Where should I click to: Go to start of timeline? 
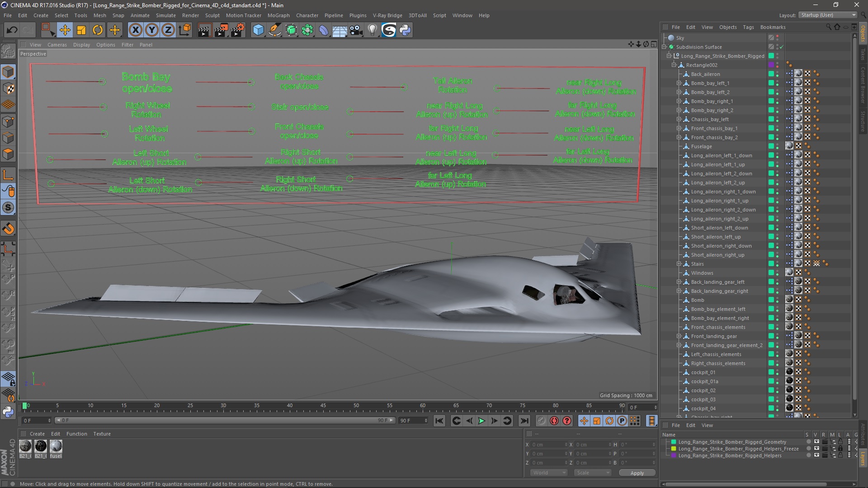439,421
